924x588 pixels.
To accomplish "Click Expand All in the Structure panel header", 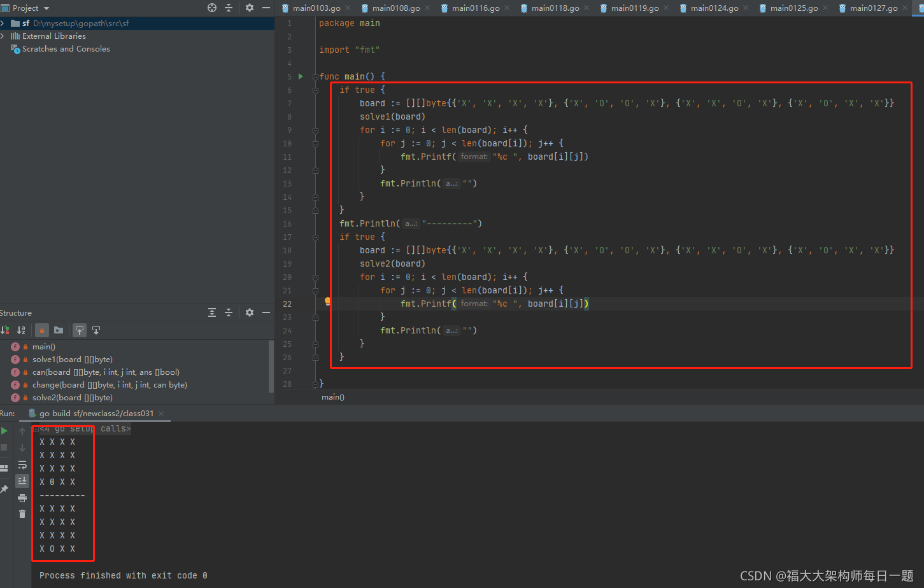I will [x=212, y=312].
